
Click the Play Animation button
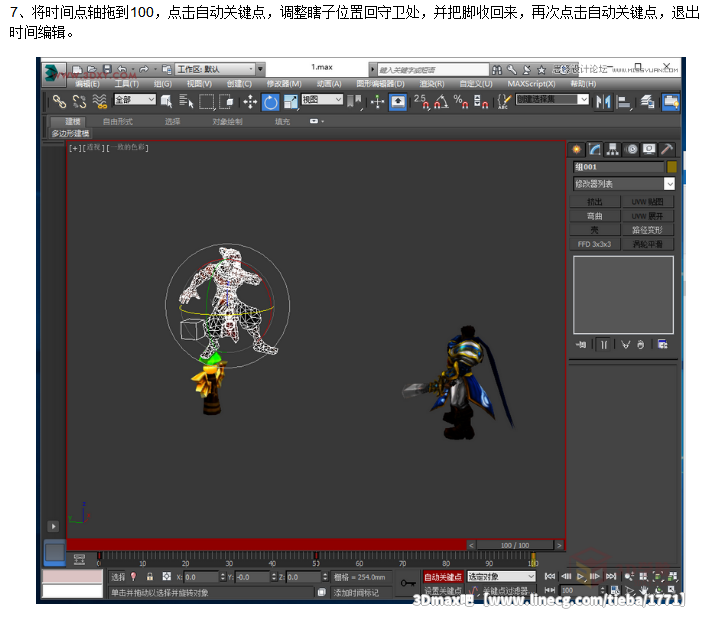(581, 576)
